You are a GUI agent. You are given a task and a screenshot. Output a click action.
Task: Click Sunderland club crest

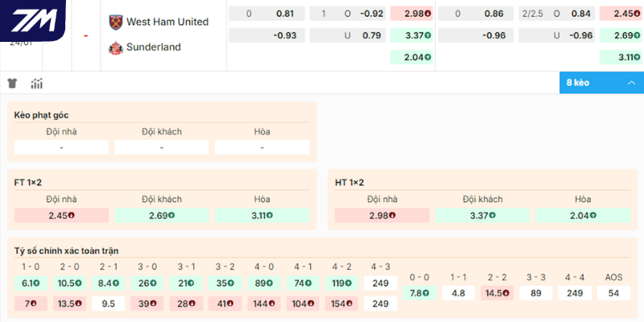[115, 47]
